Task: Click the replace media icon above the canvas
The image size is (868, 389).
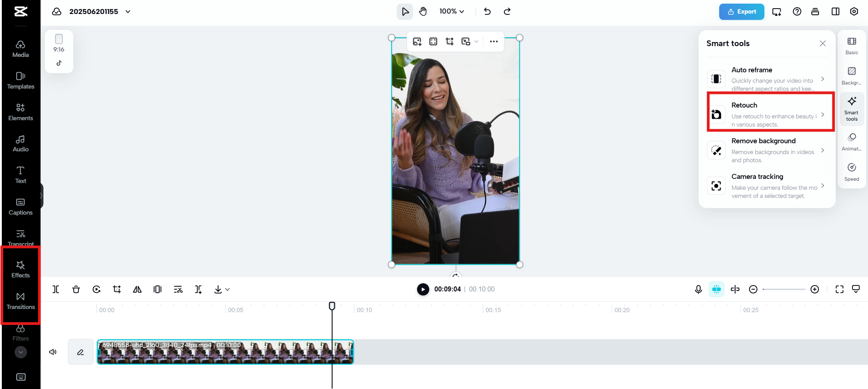Action: 417,42
